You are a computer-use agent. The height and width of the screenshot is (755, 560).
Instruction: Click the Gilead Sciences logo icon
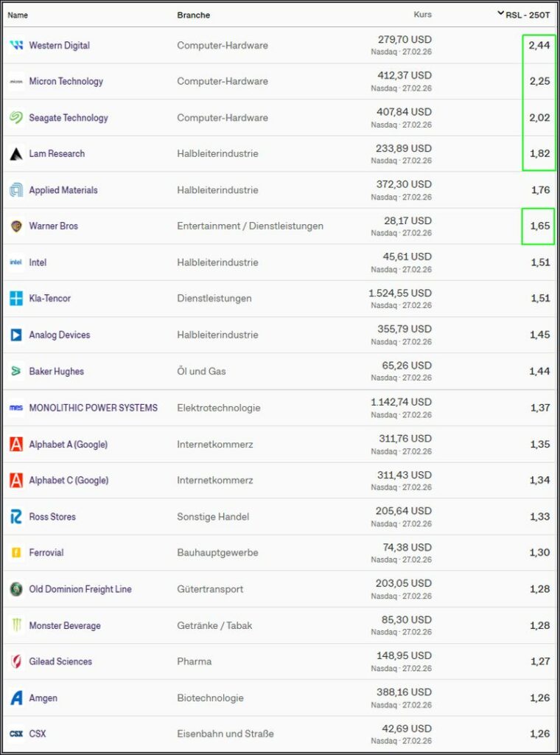tap(16, 661)
